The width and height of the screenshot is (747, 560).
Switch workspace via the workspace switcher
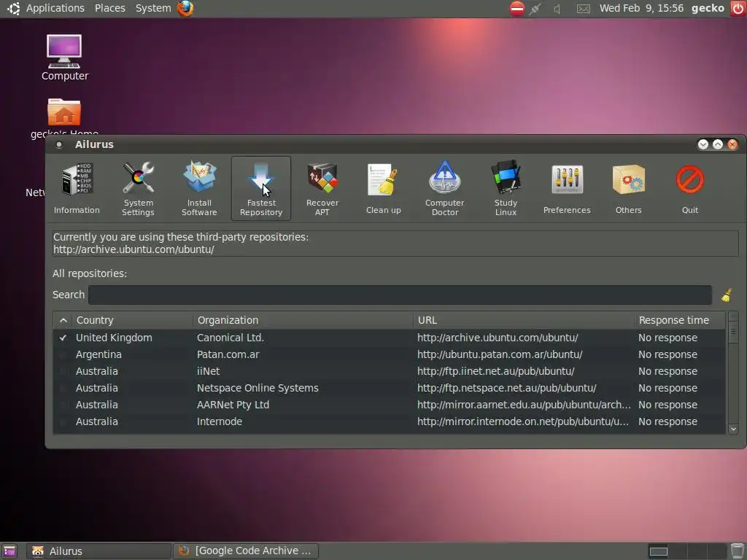pyautogui.click(x=687, y=551)
